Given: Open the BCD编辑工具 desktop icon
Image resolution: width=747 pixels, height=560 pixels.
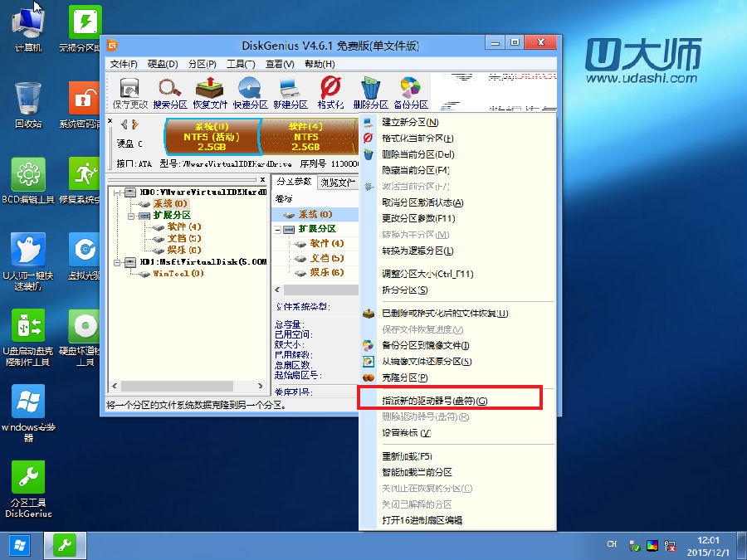Looking at the screenshot, I should tap(28, 181).
